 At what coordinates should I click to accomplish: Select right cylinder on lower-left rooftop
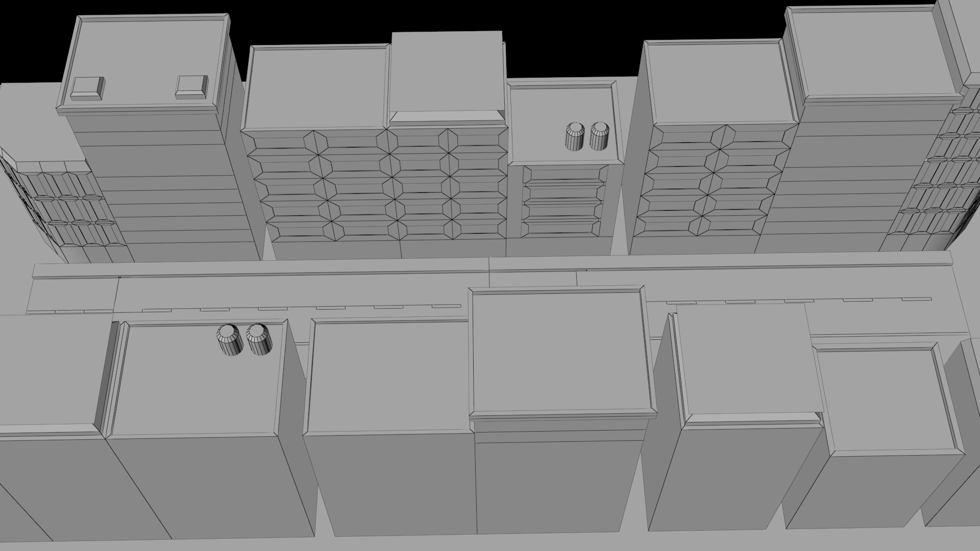(259, 340)
